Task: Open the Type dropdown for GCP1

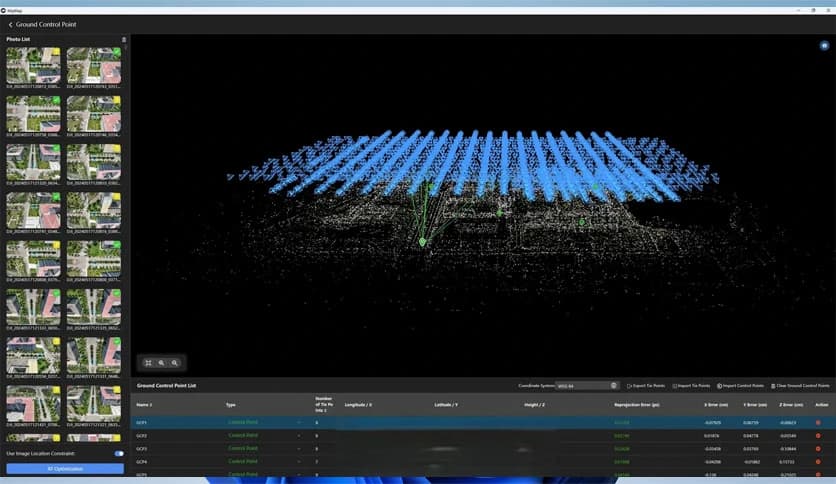Action: pyautogui.click(x=298, y=423)
